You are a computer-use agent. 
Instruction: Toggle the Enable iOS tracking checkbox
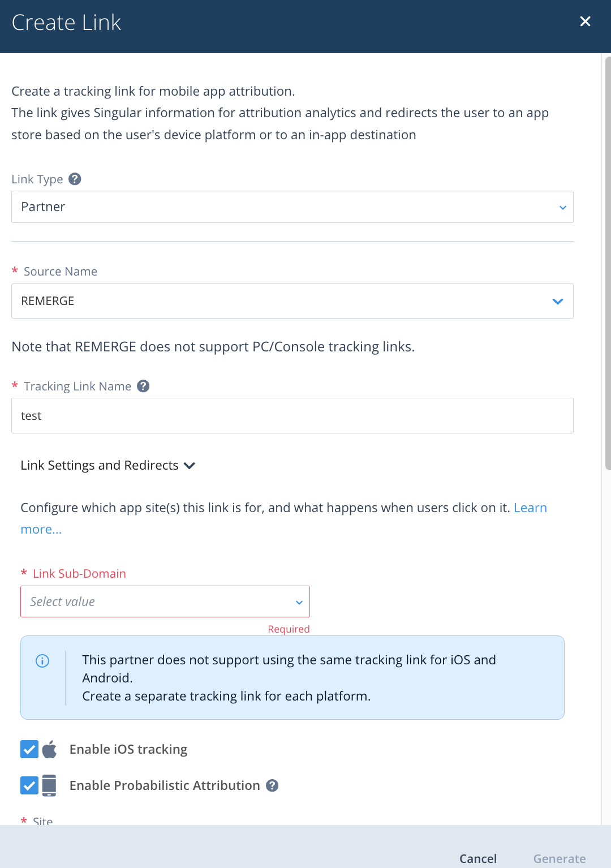29,749
